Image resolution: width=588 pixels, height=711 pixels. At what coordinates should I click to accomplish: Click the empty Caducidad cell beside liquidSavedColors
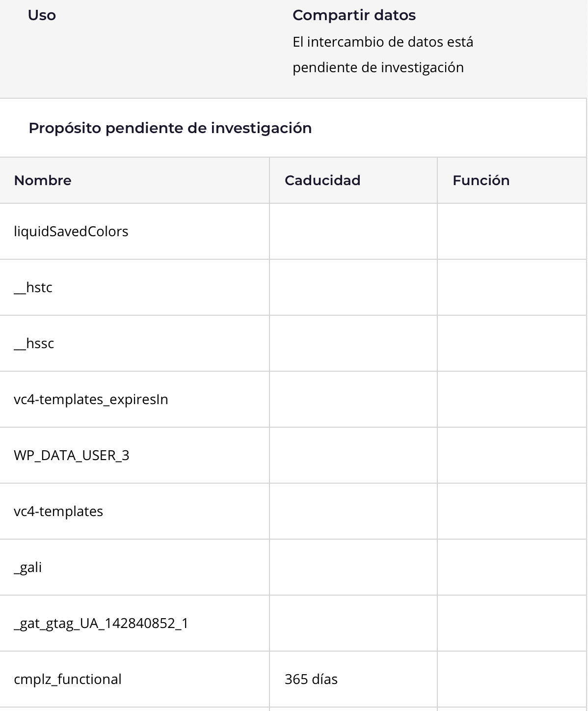(353, 231)
